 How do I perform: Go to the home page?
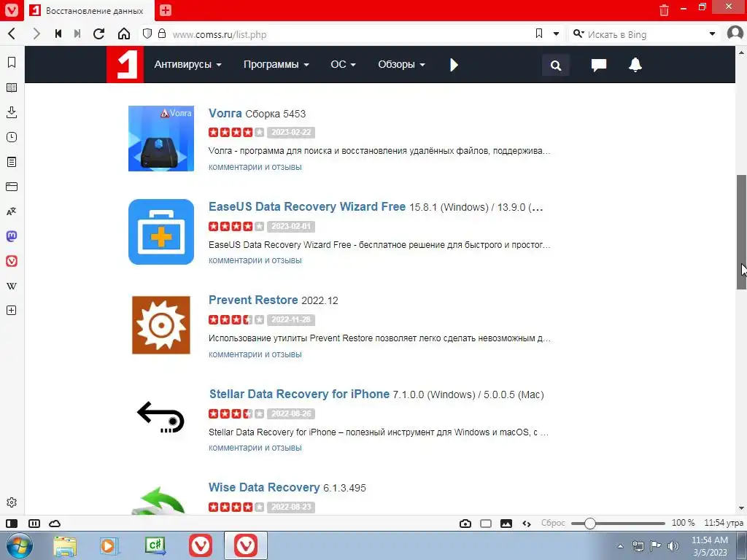(124, 34)
